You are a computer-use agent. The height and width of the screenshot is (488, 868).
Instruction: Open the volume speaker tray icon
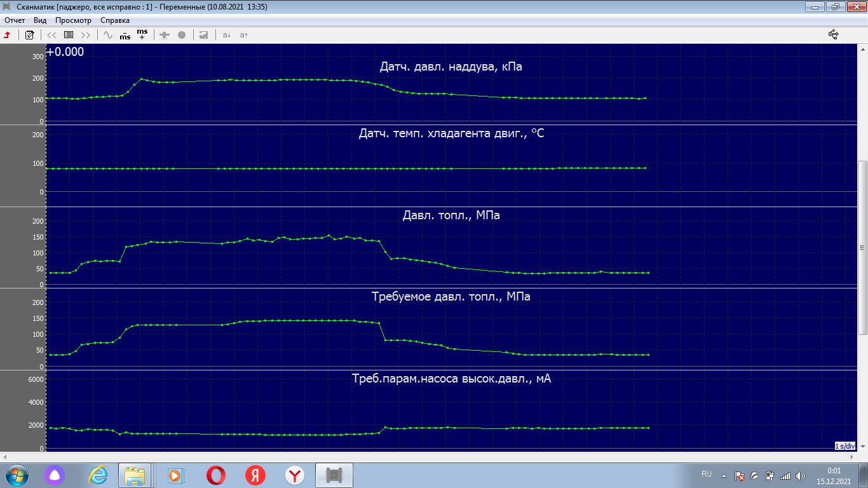[800, 475]
